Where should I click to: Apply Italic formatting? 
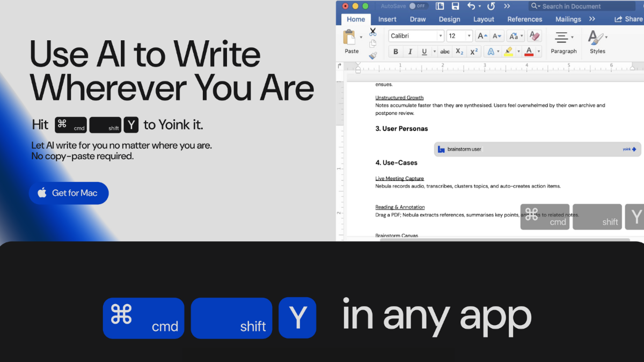pyautogui.click(x=410, y=51)
